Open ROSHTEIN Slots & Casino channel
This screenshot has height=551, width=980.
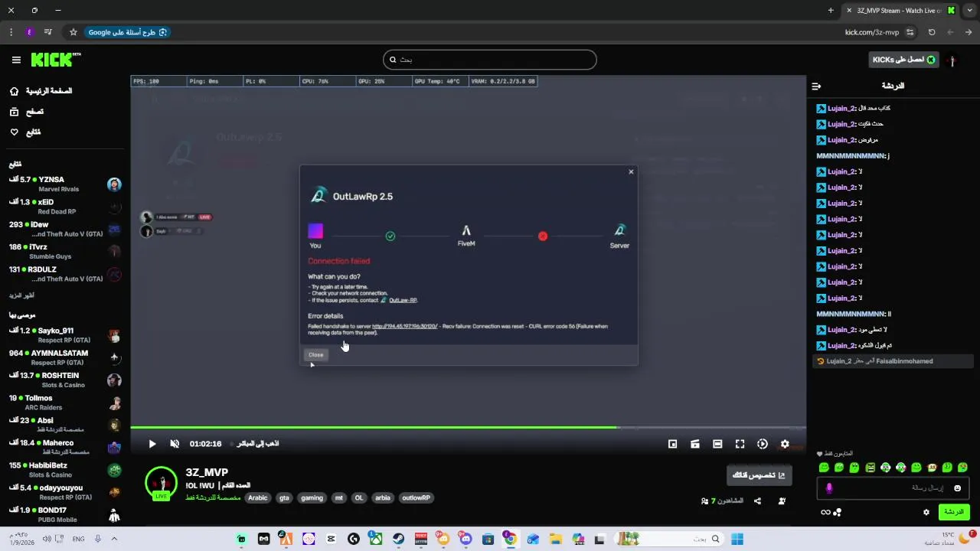(65, 380)
